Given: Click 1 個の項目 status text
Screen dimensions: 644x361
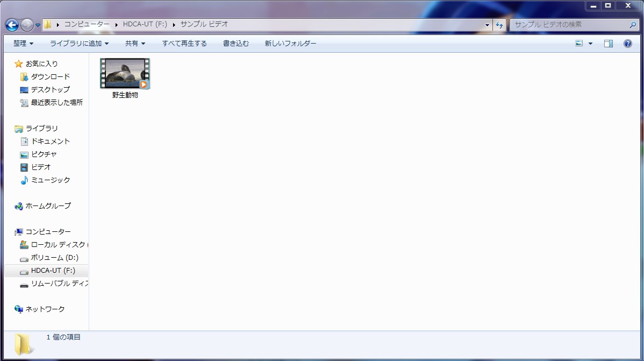Looking at the screenshot, I should (63, 337).
